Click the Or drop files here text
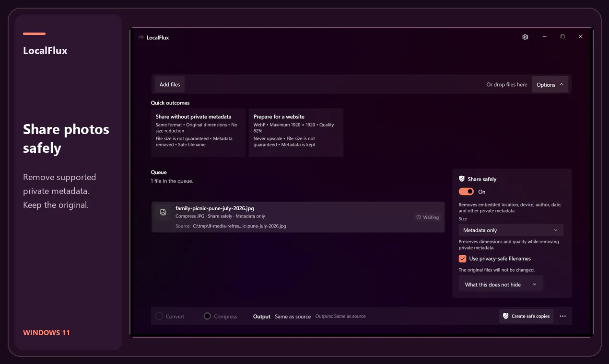The width and height of the screenshot is (609, 364). (506, 85)
